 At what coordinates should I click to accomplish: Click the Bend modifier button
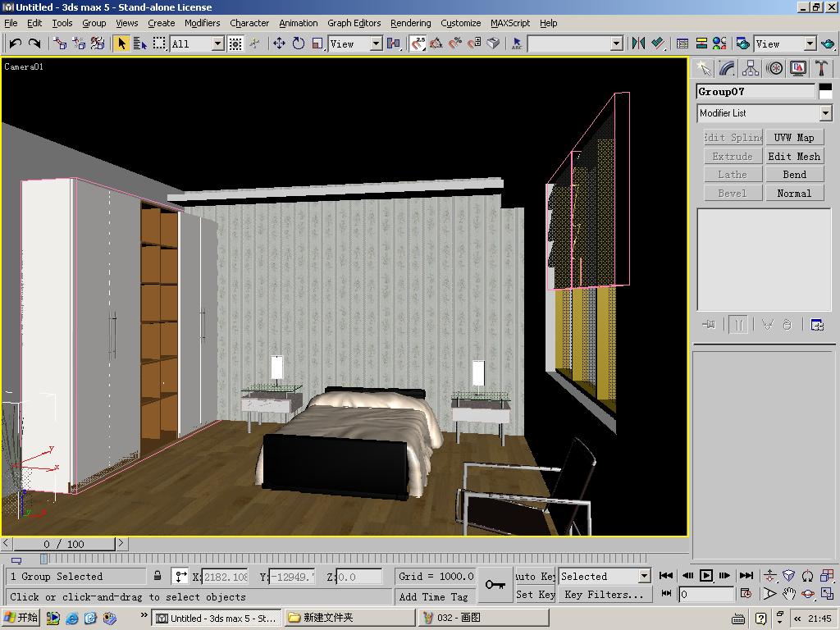click(x=794, y=175)
